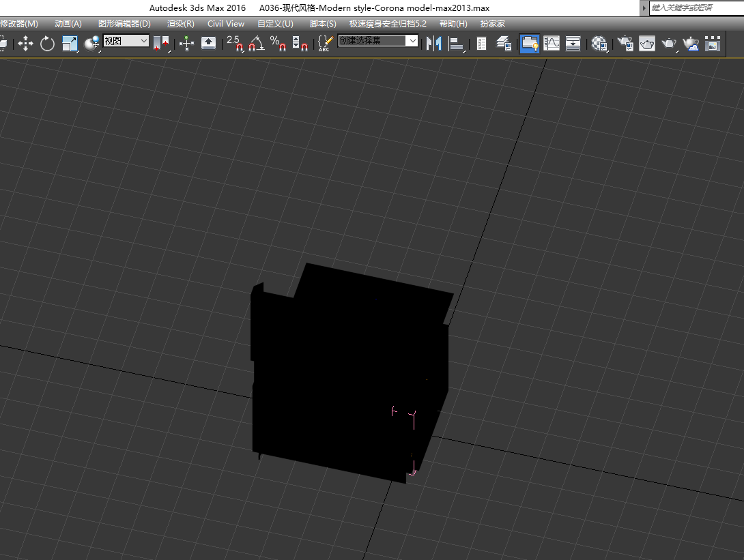Open the 脚本(S) menu
This screenshot has height=560, width=744.
tap(323, 23)
